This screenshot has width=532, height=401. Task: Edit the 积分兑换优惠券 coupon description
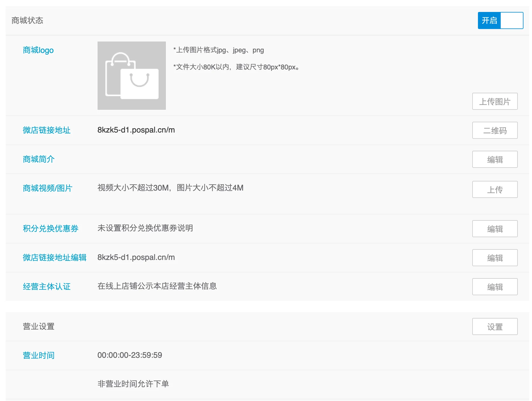495,229
